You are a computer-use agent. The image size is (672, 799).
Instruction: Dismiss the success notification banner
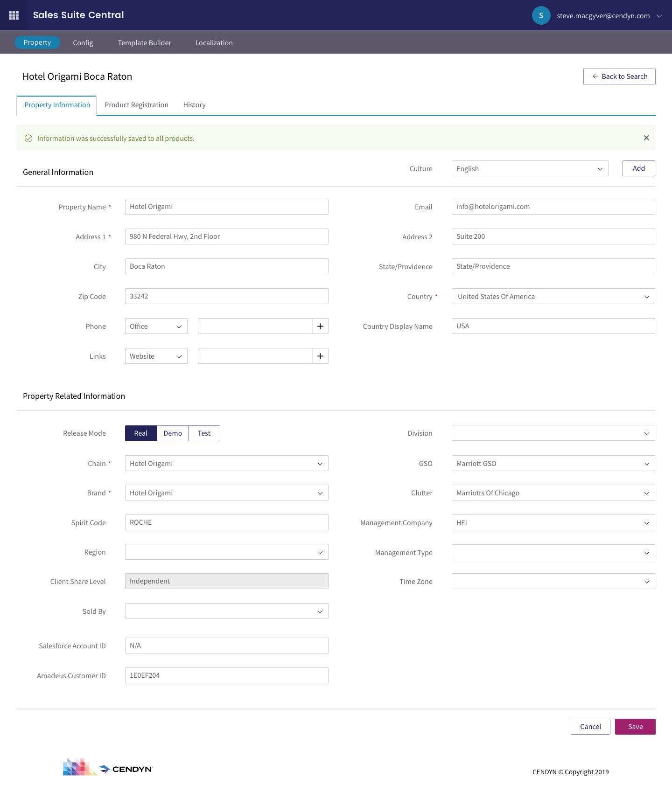(646, 138)
